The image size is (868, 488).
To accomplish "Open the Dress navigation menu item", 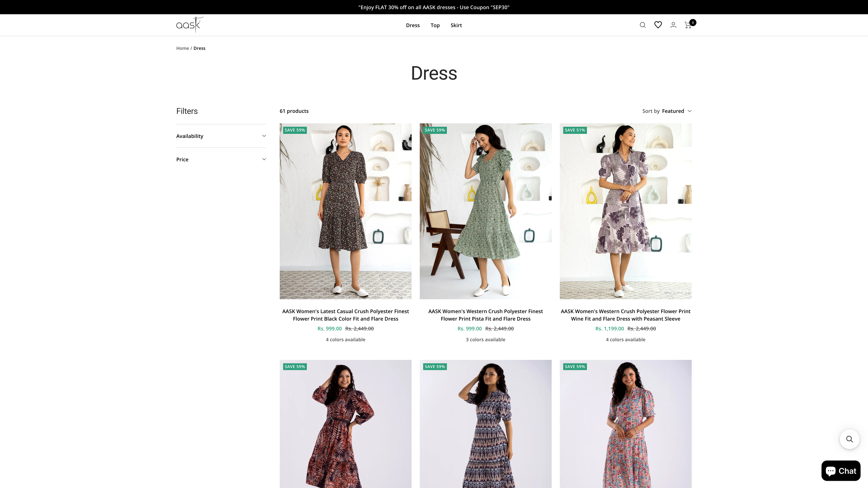I will pyautogui.click(x=412, y=25).
